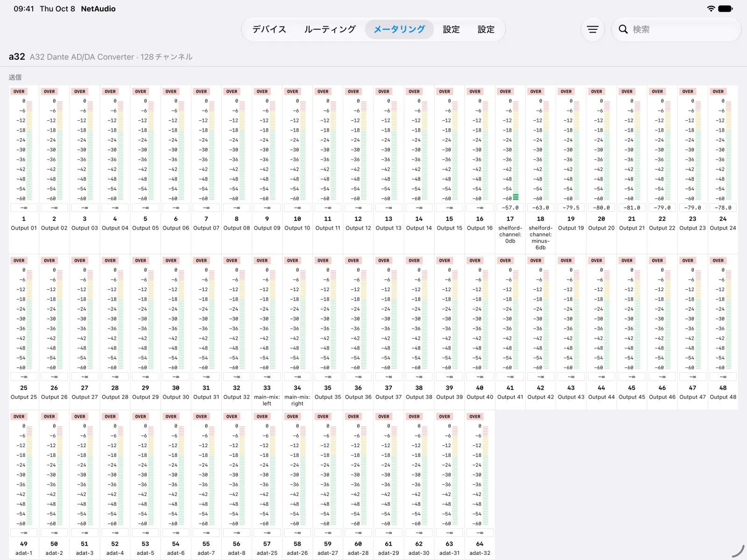Click the search magnifier icon
Viewport: 747px width, 560px height.
[x=623, y=29]
